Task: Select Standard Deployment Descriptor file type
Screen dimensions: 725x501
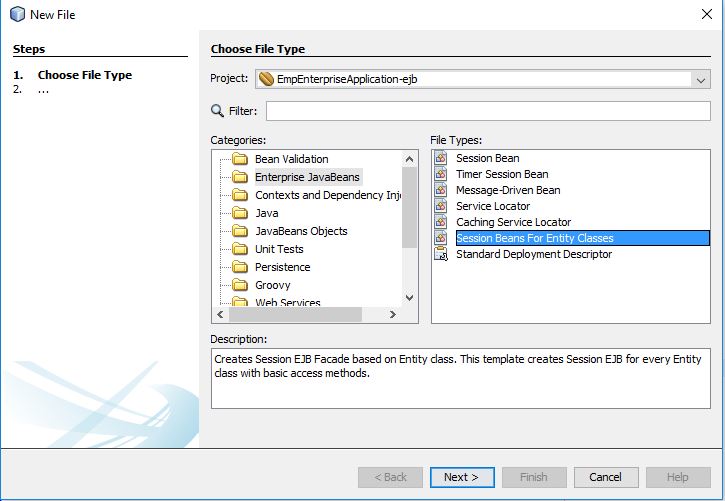Action: coord(534,254)
